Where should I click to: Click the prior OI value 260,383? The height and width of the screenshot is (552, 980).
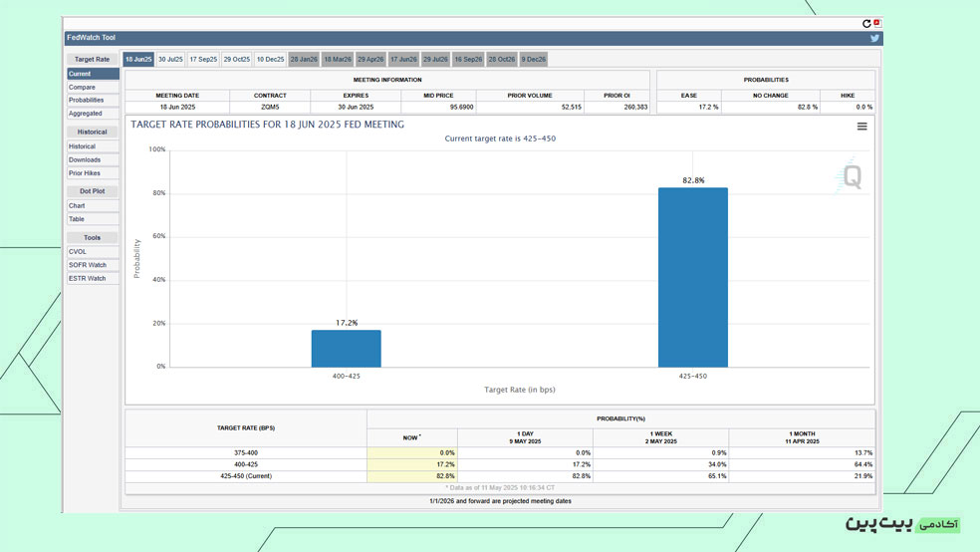point(635,108)
